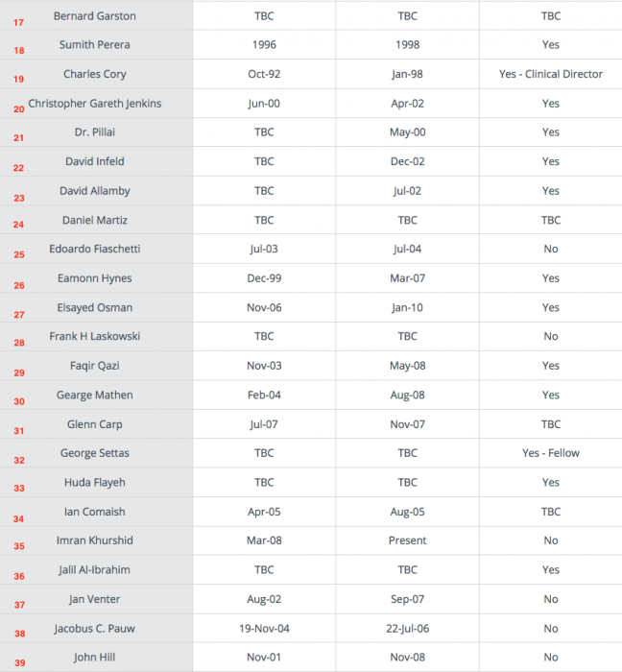The image size is (622, 672).
Task: Select John Hill's Nov-01 start date
Action: click(x=264, y=658)
